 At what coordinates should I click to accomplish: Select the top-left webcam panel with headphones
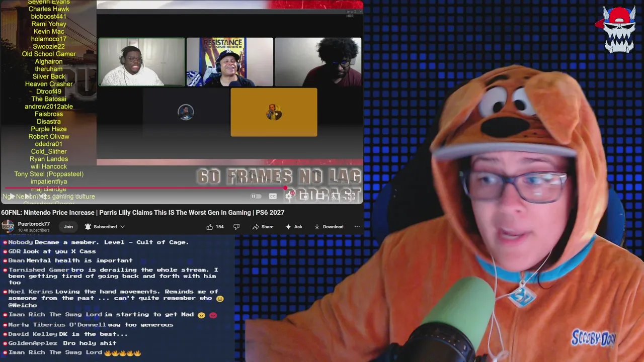[x=142, y=62]
